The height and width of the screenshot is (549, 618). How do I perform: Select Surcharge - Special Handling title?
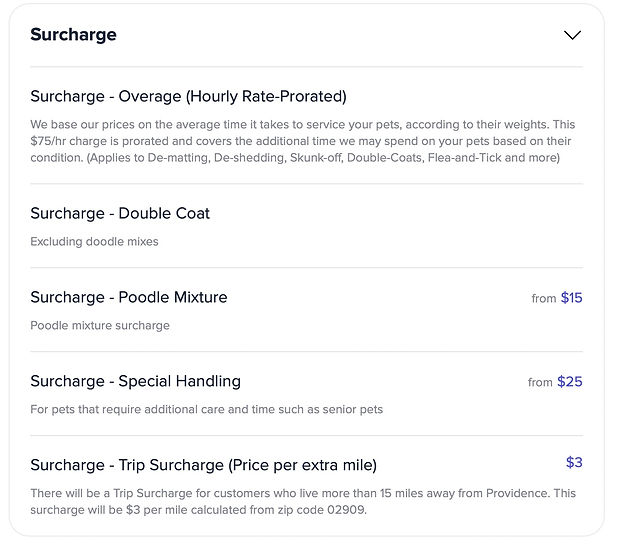[x=136, y=382]
